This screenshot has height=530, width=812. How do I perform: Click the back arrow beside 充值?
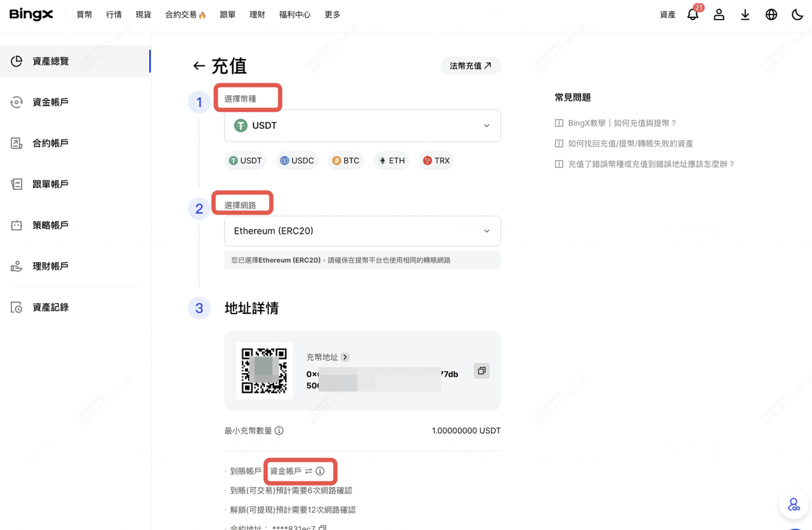(x=199, y=66)
